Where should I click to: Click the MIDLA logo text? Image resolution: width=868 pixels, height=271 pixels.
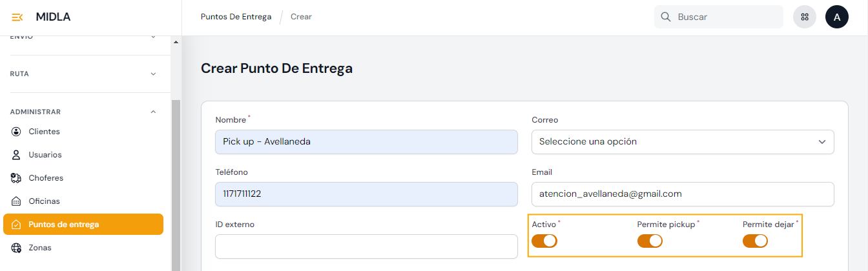click(x=54, y=17)
